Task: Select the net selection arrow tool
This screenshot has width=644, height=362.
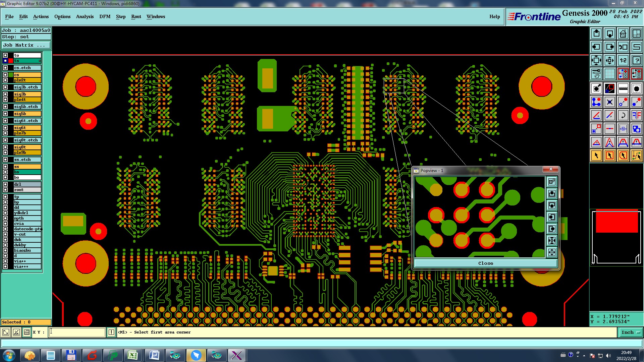Action: click(x=636, y=156)
